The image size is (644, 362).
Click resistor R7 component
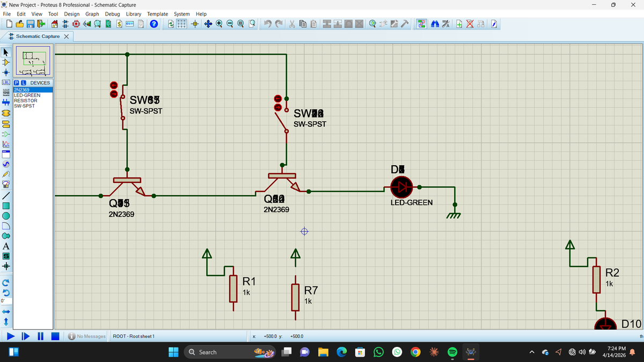click(x=295, y=298)
